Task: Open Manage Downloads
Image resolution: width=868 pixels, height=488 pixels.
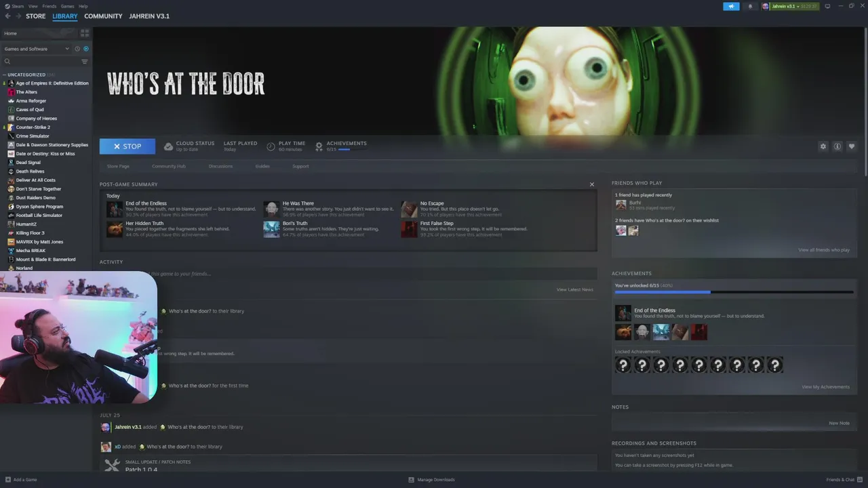Action: click(x=432, y=480)
